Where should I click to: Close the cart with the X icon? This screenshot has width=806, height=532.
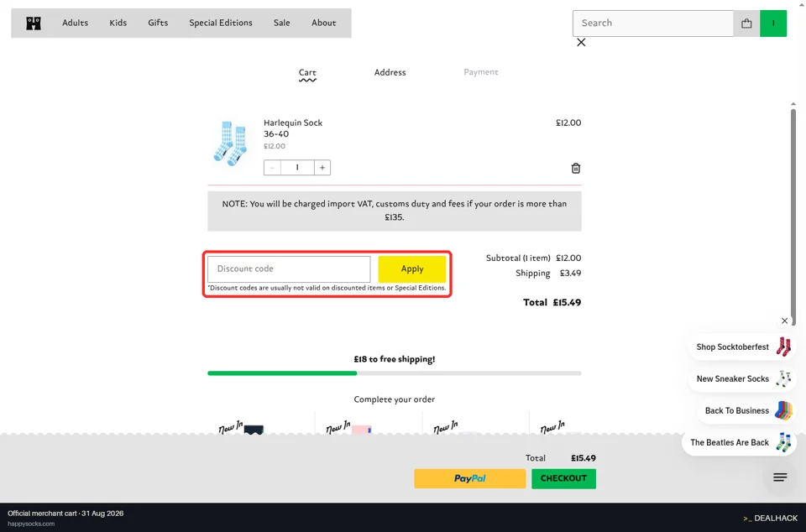point(581,42)
